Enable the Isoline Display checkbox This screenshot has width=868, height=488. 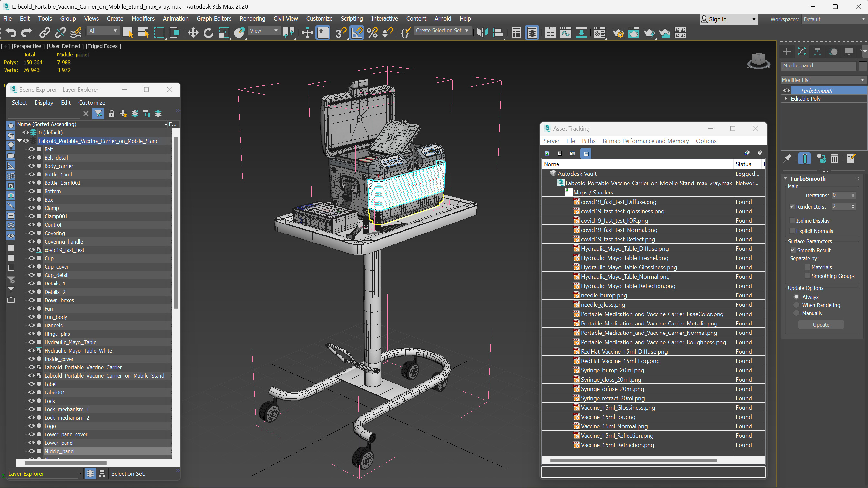pyautogui.click(x=792, y=221)
